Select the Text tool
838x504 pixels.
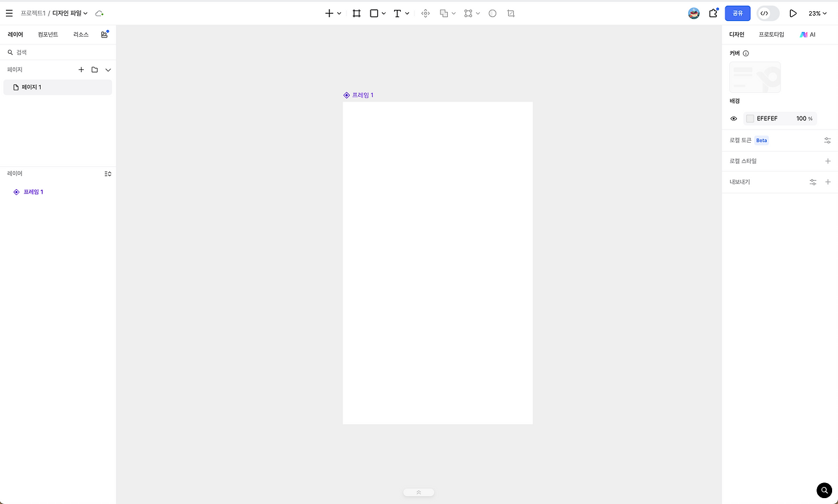[x=397, y=13]
